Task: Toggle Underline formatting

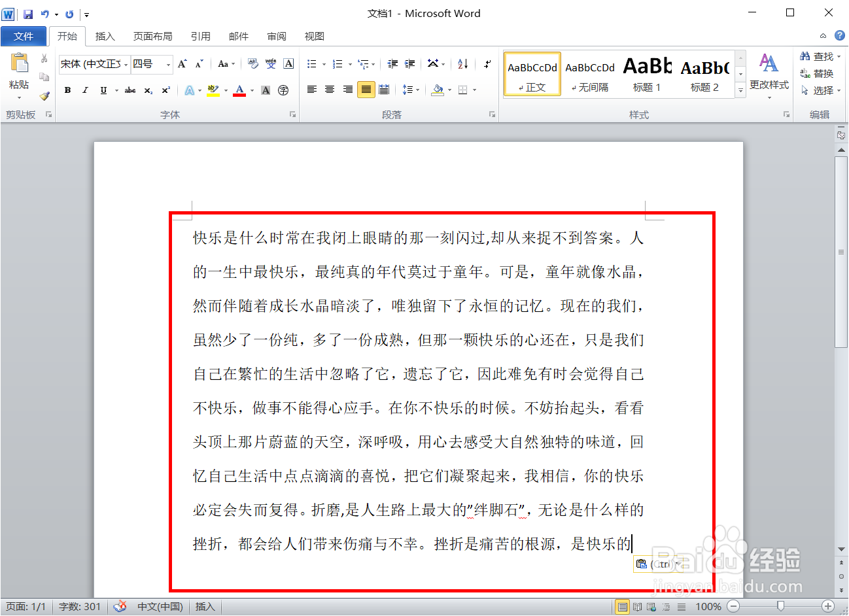Action: pos(103,90)
